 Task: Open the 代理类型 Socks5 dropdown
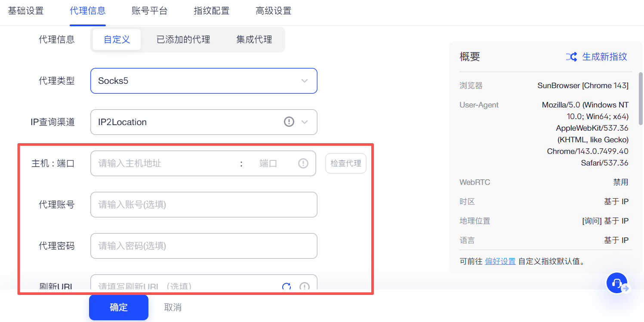click(x=203, y=81)
